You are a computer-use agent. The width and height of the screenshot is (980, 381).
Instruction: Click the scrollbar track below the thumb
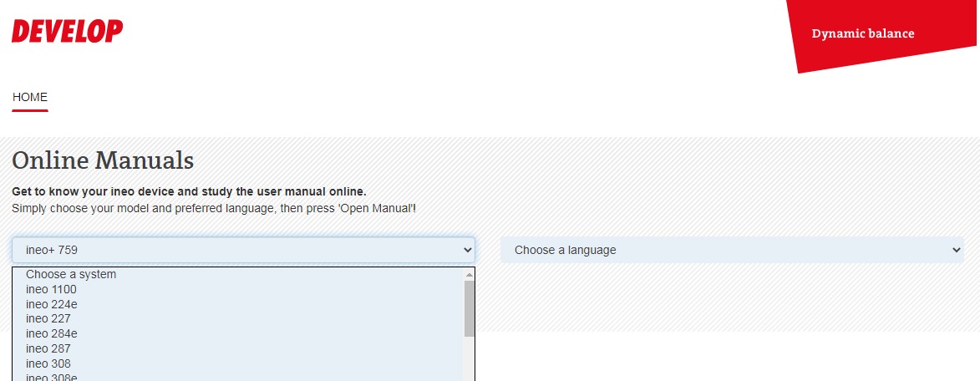click(469, 359)
